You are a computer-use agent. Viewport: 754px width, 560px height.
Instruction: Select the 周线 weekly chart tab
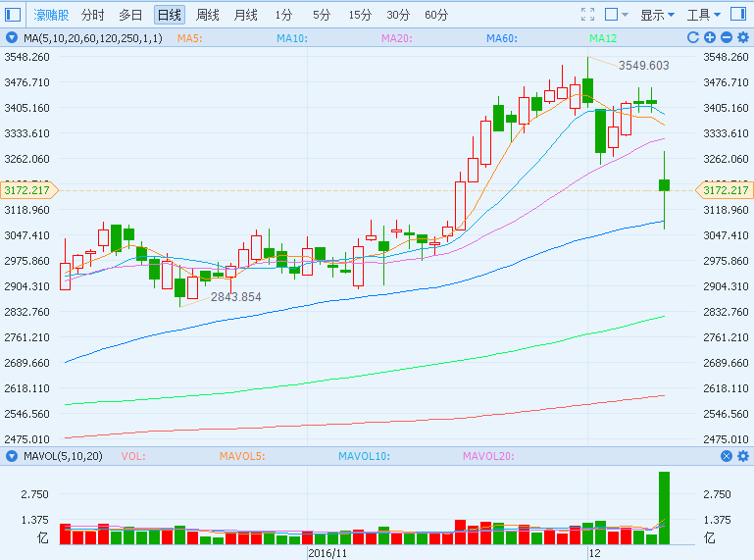(x=207, y=15)
